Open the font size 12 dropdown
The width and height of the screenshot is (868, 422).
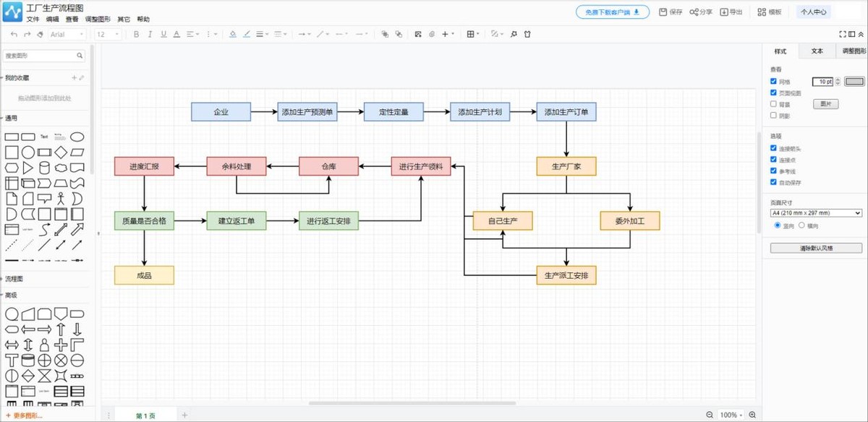pos(108,34)
